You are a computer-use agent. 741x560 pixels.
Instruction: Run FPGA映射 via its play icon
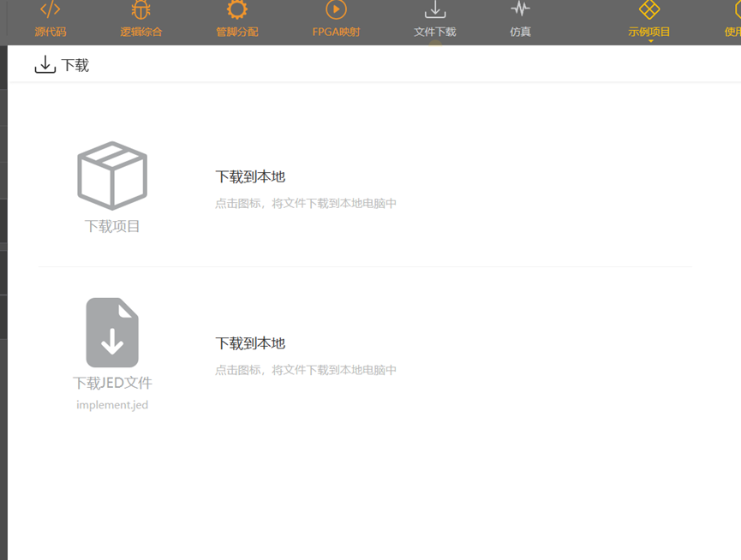336,10
